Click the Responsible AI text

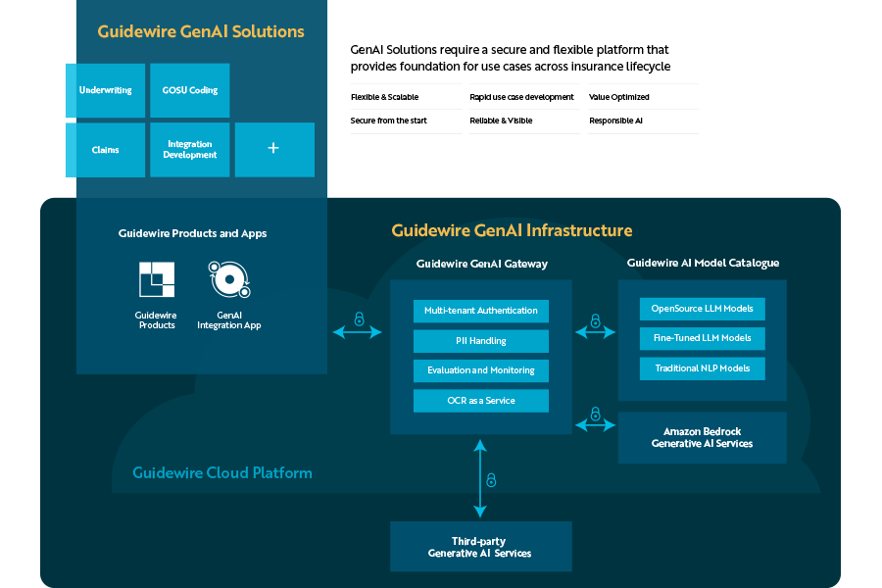point(616,121)
